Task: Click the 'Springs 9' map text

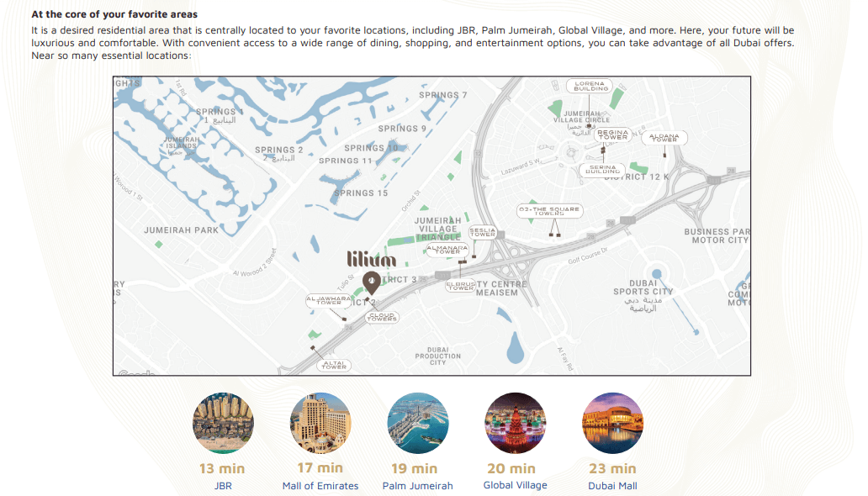Action: 402,129
